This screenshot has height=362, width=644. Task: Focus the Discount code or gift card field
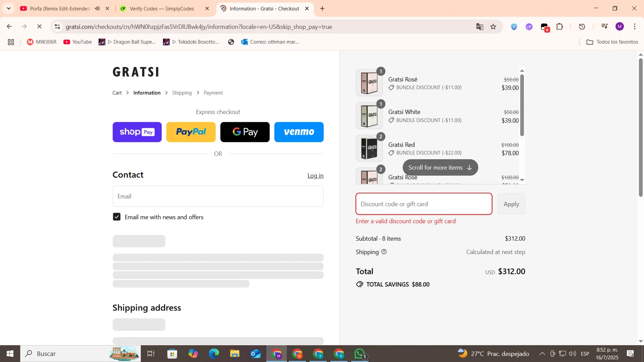[x=424, y=204]
